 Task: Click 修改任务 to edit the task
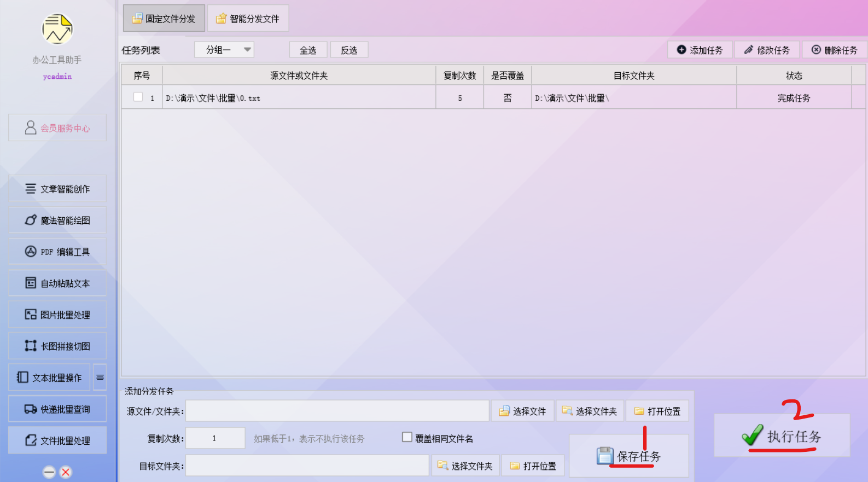coord(767,50)
